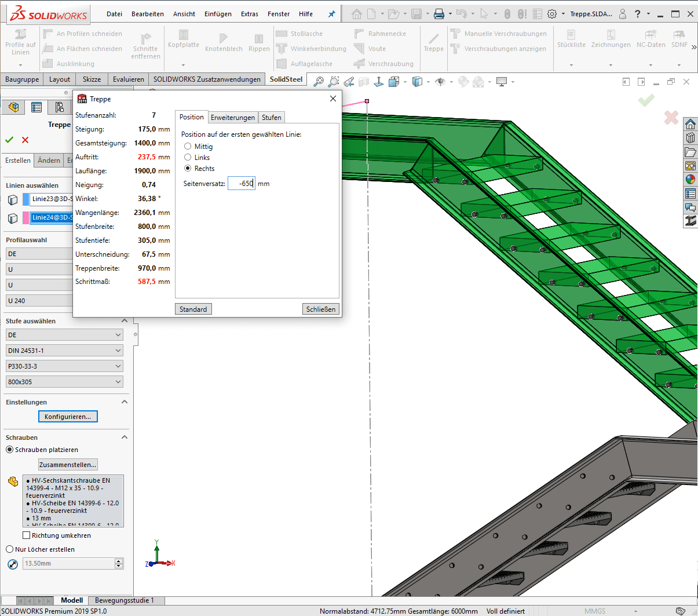The image size is (698, 616).
Task: Click the Display Style cube icon
Action: [x=417, y=82]
